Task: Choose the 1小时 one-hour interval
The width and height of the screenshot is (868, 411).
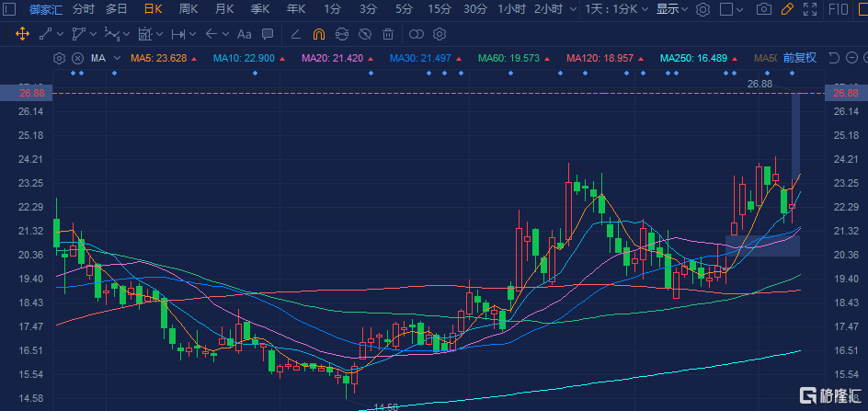Action: tap(511, 9)
